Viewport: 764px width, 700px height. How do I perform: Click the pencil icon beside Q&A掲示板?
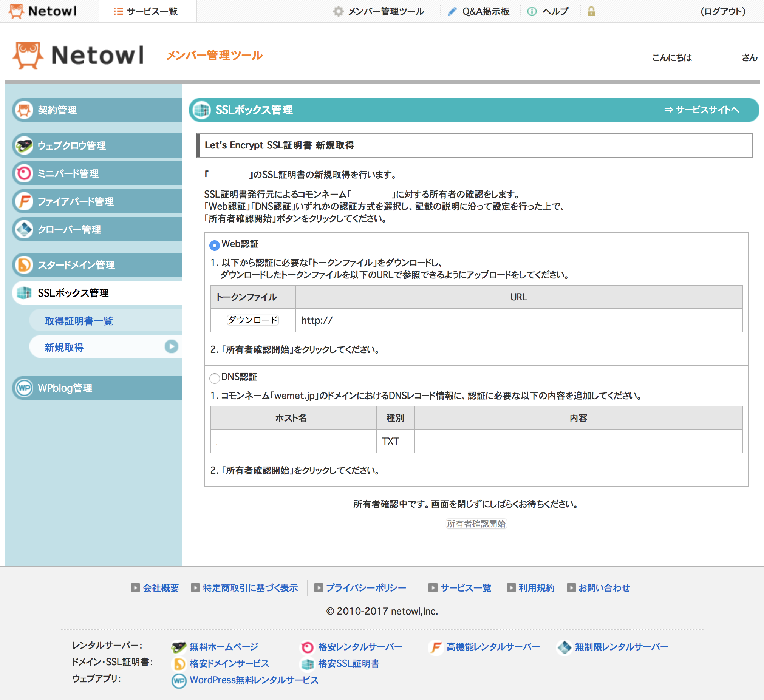(x=452, y=12)
